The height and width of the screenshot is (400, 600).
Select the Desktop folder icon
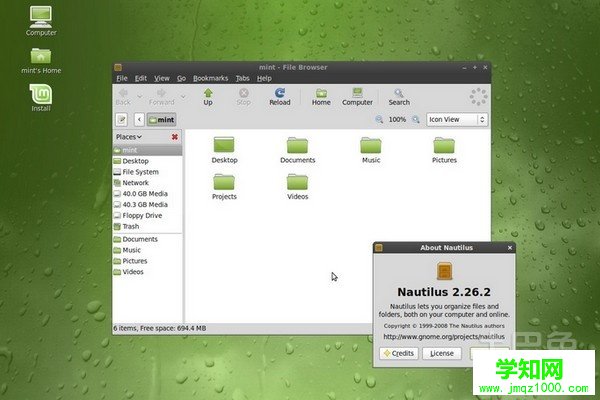click(224, 150)
